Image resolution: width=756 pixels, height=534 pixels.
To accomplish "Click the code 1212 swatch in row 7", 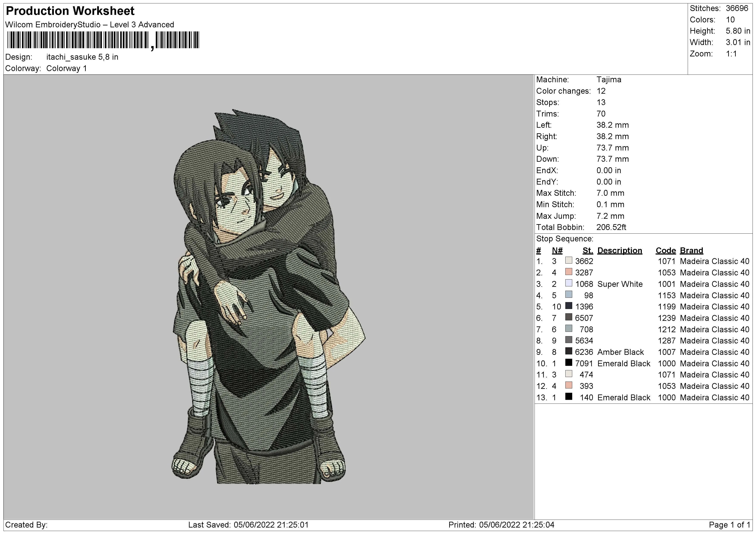I will pyautogui.click(x=569, y=329).
